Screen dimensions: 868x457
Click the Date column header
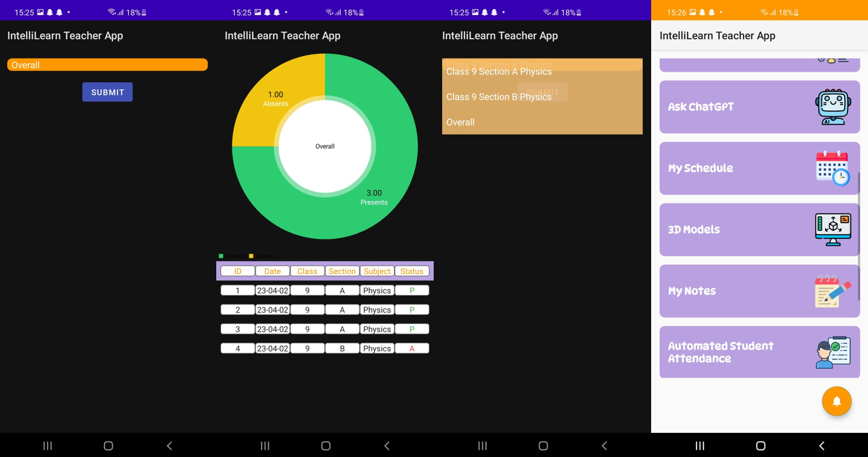pos(272,272)
